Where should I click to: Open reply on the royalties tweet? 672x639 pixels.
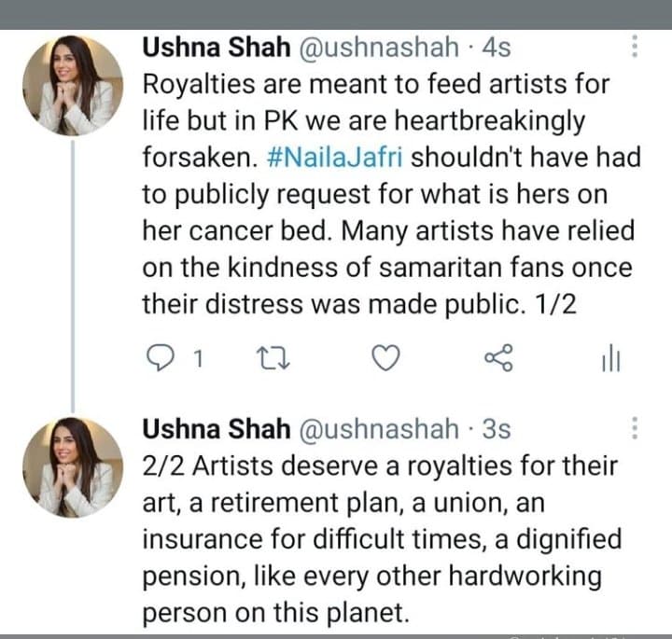(161, 357)
